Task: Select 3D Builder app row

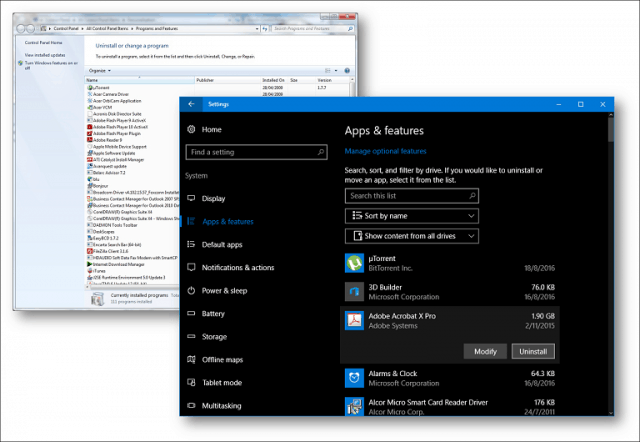Action: [x=450, y=292]
